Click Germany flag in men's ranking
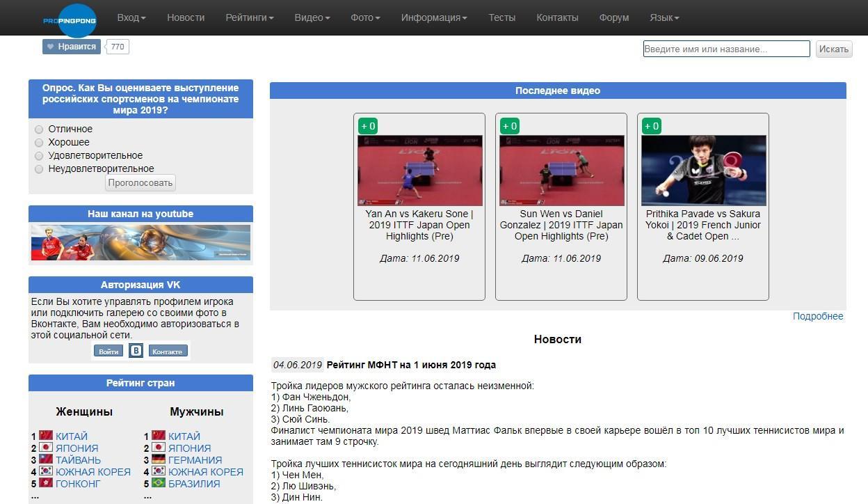 pos(159,460)
